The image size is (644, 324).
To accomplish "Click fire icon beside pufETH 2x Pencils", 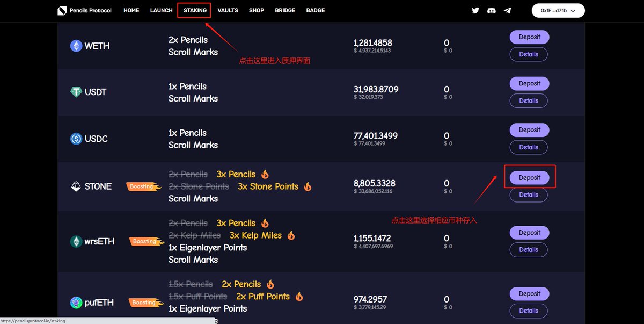I will pyautogui.click(x=270, y=284).
